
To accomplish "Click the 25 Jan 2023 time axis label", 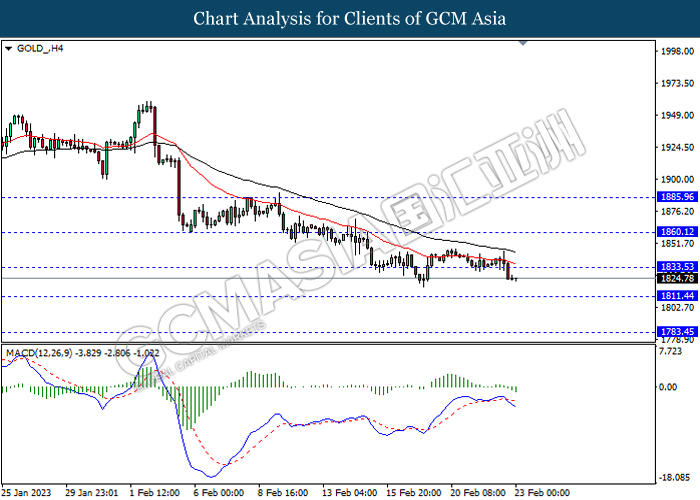I will click(26, 493).
